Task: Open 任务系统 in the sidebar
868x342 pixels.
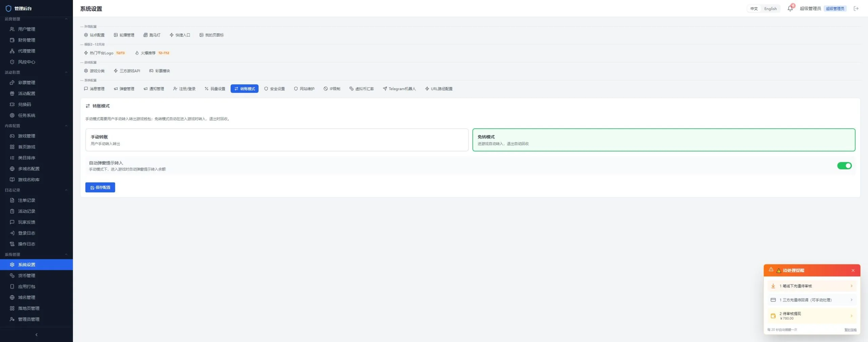Action: pyautogui.click(x=36, y=115)
